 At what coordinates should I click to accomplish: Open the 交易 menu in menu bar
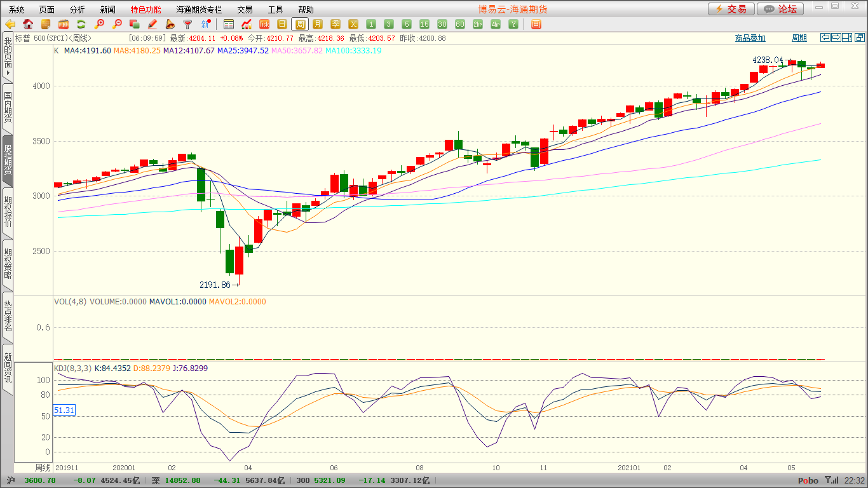pos(245,10)
